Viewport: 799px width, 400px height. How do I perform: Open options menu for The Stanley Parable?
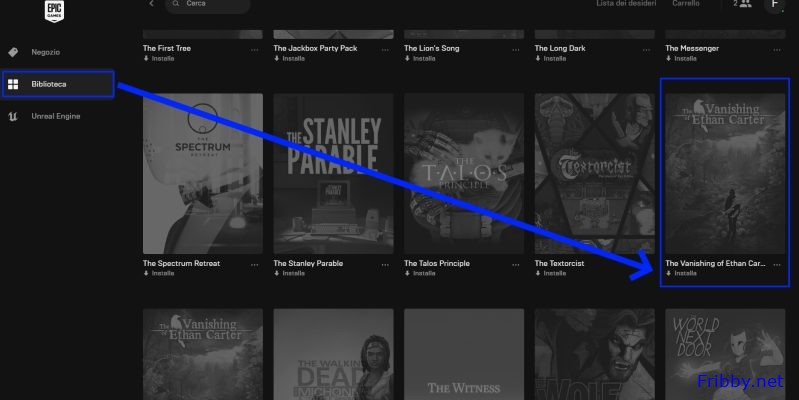tap(385, 264)
